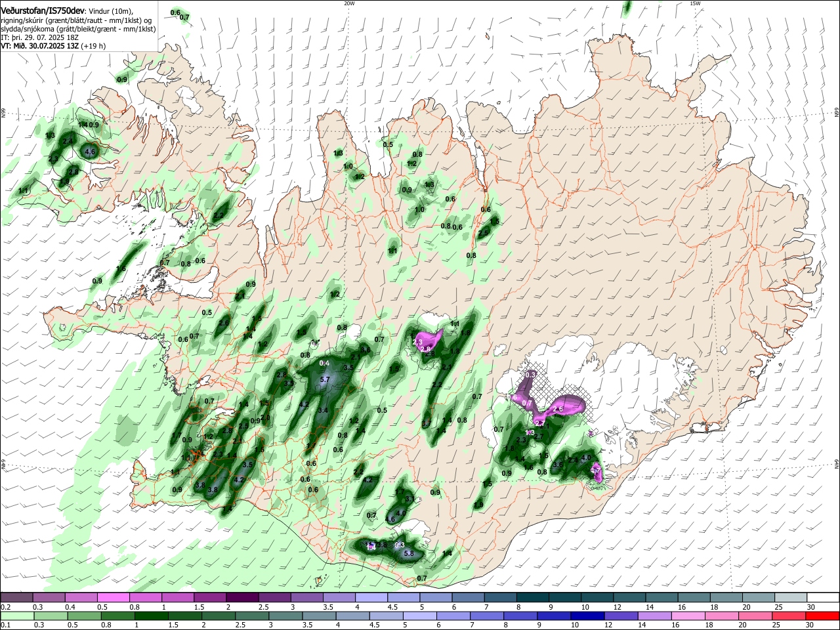Click the '5.7' precipitation value on the map
This screenshot has width=840, height=630.
tap(324, 380)
